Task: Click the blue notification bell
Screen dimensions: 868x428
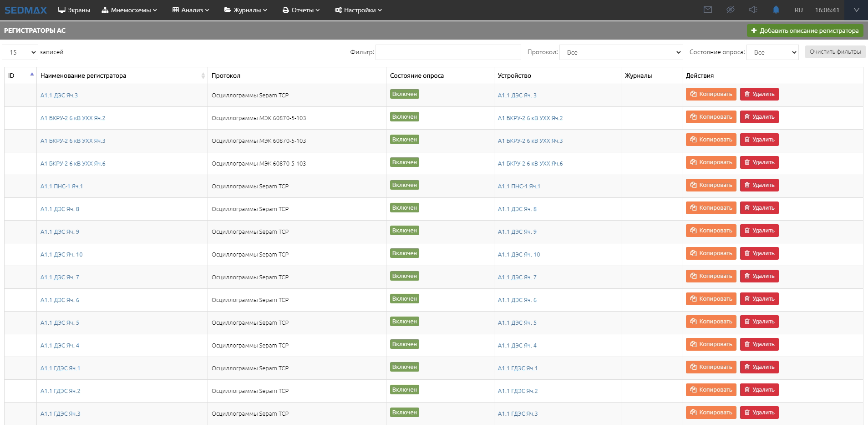Action: tap(776, 10)
